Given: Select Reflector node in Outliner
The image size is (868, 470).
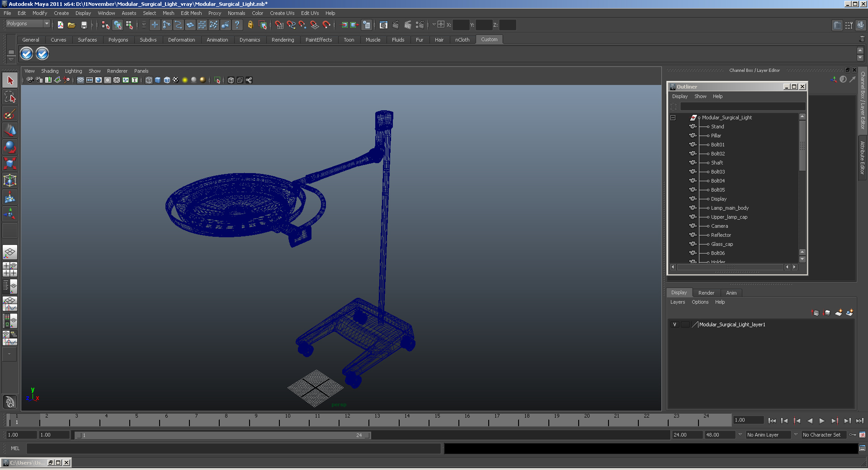Looking at the screenshot, I should (x=721, y=235).
